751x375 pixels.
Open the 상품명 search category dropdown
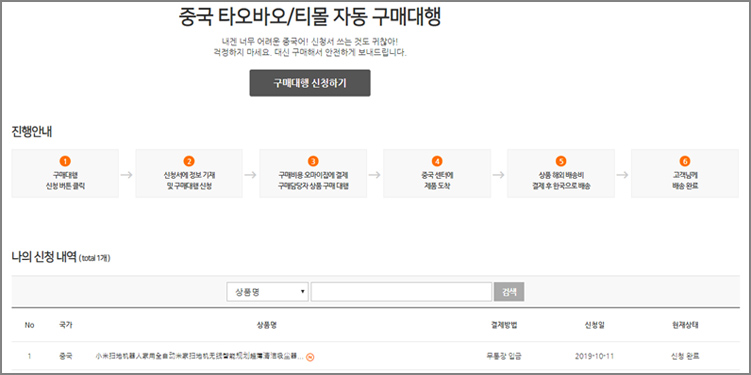pos(267,292)
